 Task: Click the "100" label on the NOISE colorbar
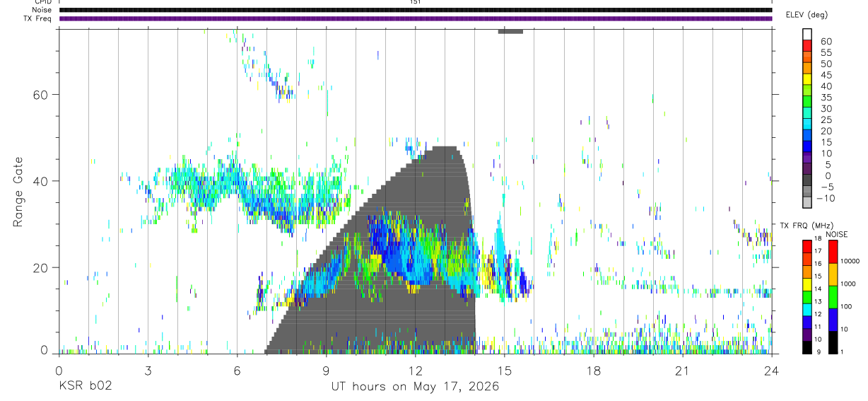(846, 306)
